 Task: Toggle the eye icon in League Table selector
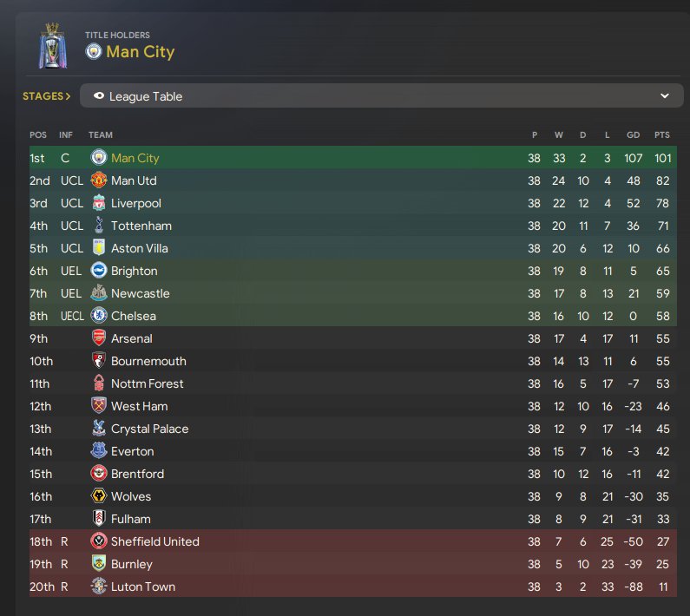[x=99, y=96]
